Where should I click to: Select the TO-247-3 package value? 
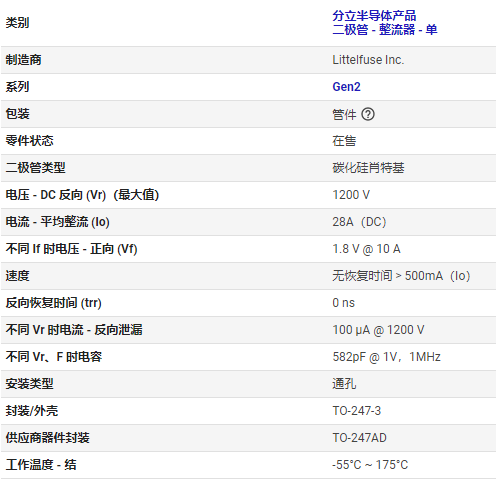(x=356, y=411)
